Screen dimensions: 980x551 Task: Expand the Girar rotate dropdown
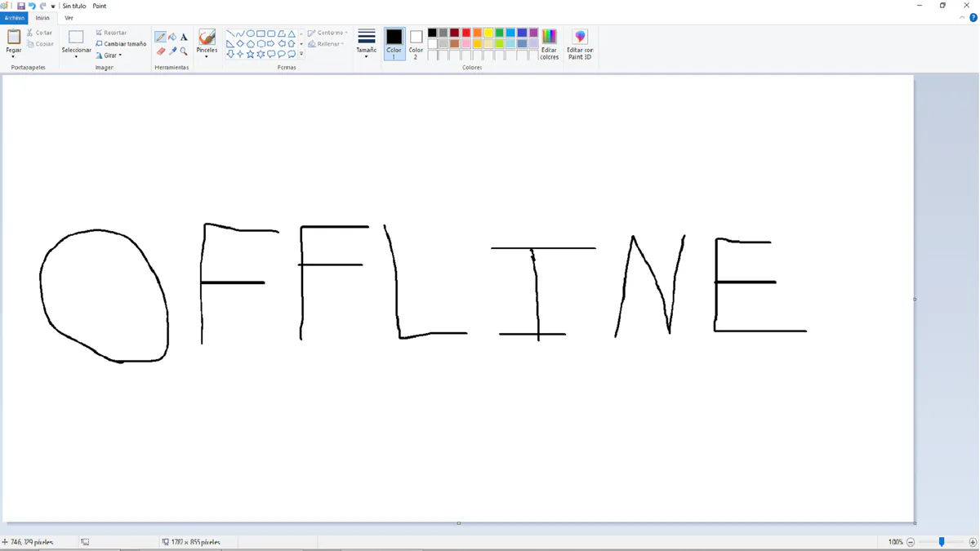coord(109,56)
